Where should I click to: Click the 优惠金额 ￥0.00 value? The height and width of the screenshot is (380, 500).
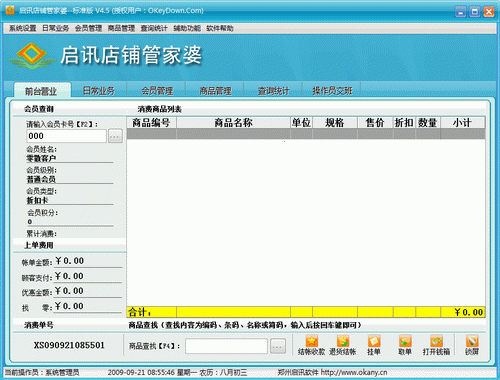(69, 291)
